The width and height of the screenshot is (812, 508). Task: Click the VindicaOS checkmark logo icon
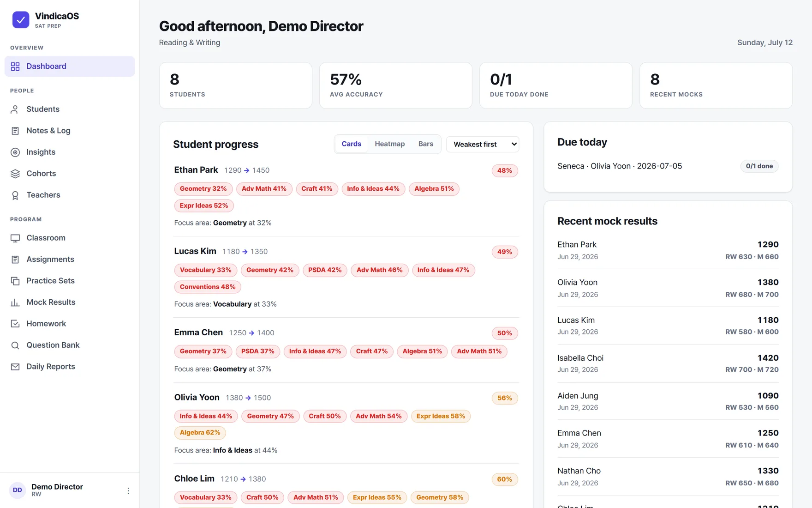pyautogui.click(x=21, y=20)
